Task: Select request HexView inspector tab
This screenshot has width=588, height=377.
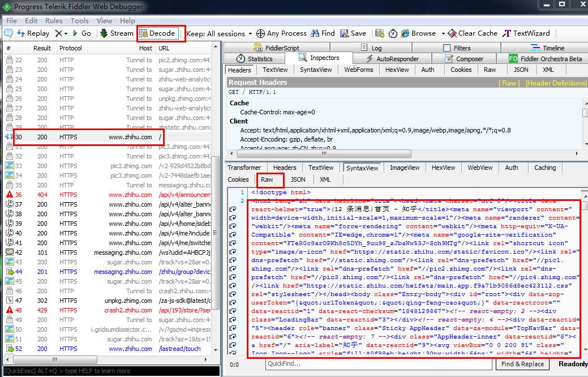Action: (x=397, y=70)
